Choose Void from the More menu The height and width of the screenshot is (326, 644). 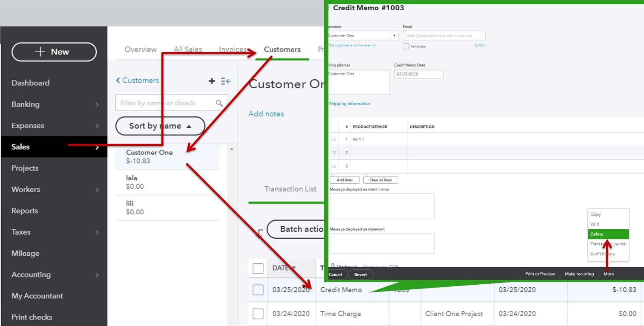pos(595,224)
